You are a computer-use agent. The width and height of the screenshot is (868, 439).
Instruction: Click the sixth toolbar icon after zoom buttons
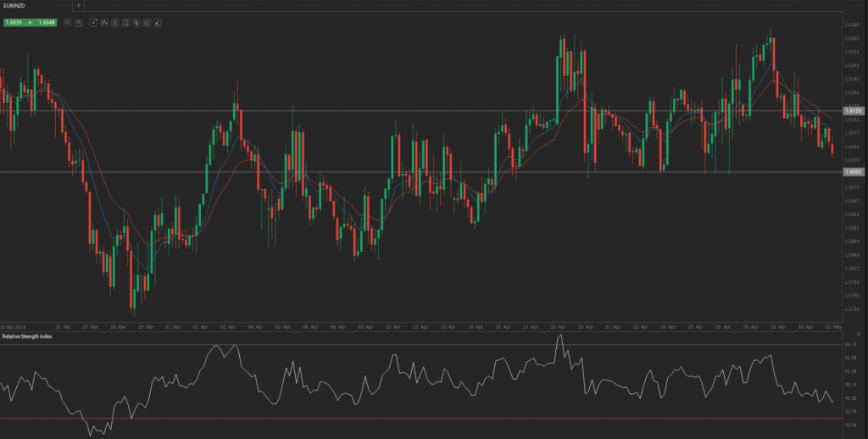click(x=147, y=22)
